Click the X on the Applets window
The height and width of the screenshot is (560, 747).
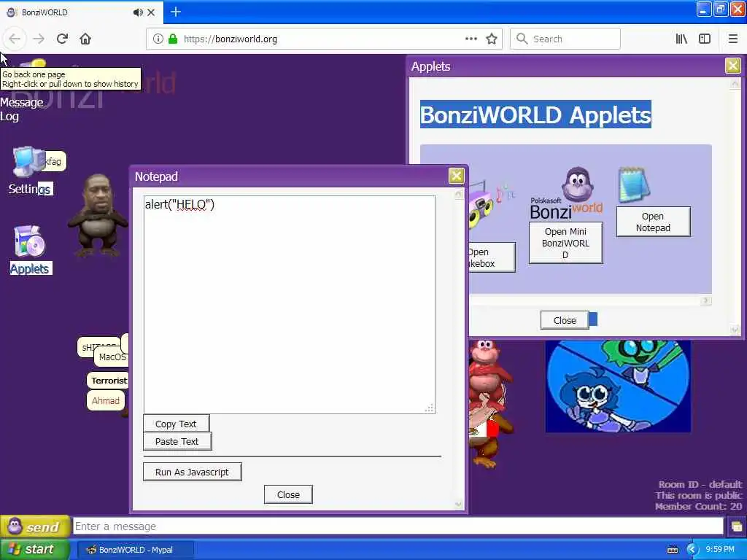coord(732,66)
